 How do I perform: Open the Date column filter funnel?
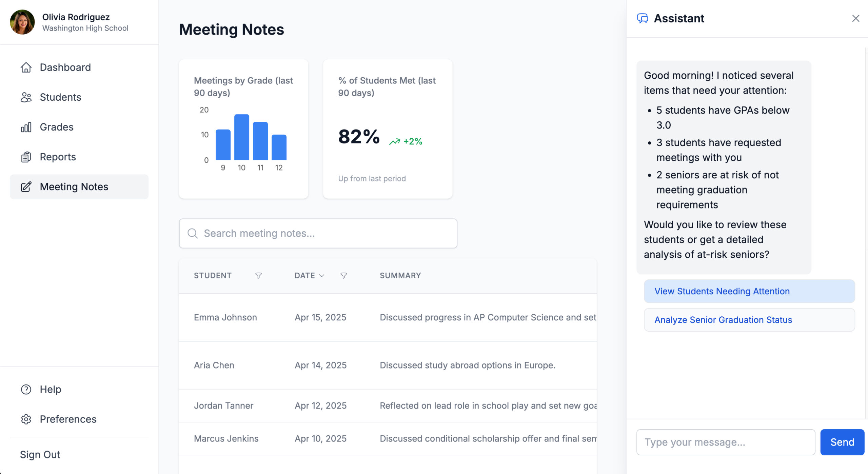point(343,276)
